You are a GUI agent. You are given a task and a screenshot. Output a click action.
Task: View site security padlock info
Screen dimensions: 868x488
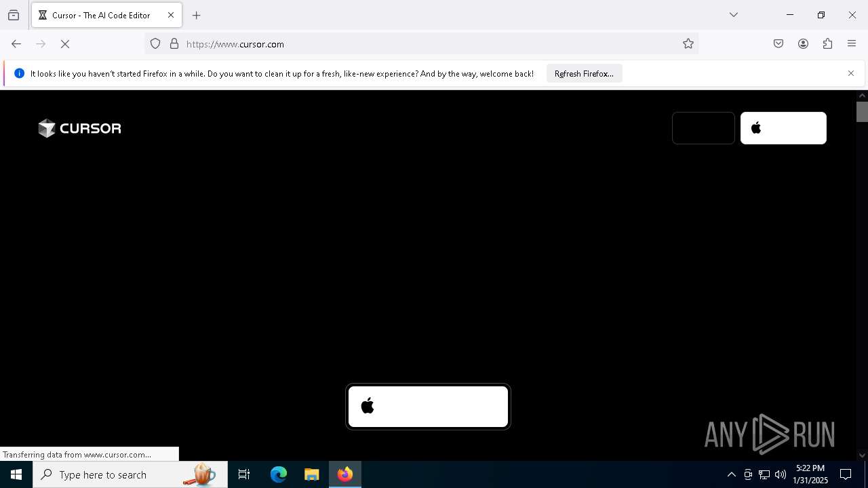(174, 44)
